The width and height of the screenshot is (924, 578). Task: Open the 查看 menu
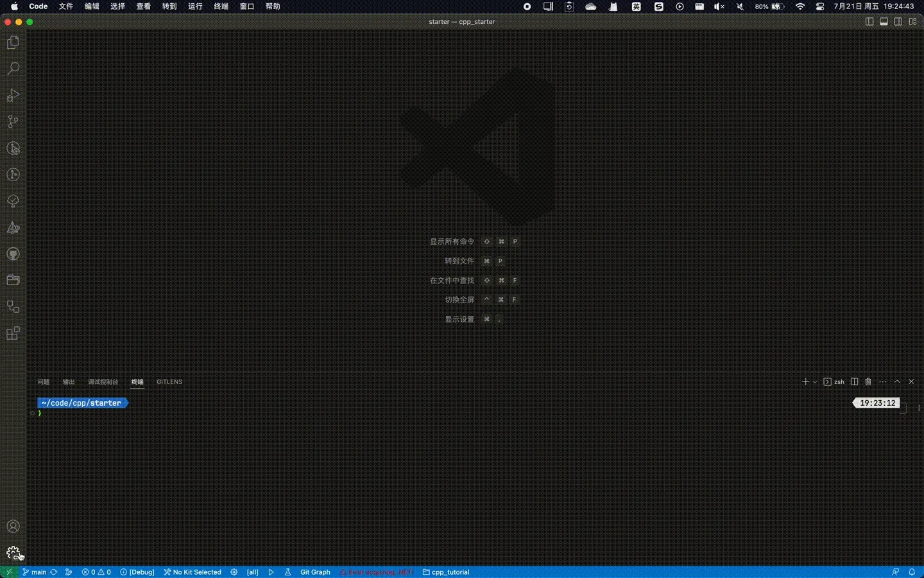pyautogui.click(x=144, y=6)
